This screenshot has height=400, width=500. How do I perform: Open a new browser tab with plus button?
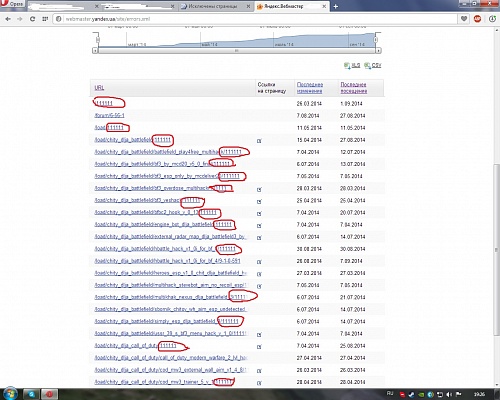pyautogui.click(x=336, y=6)
